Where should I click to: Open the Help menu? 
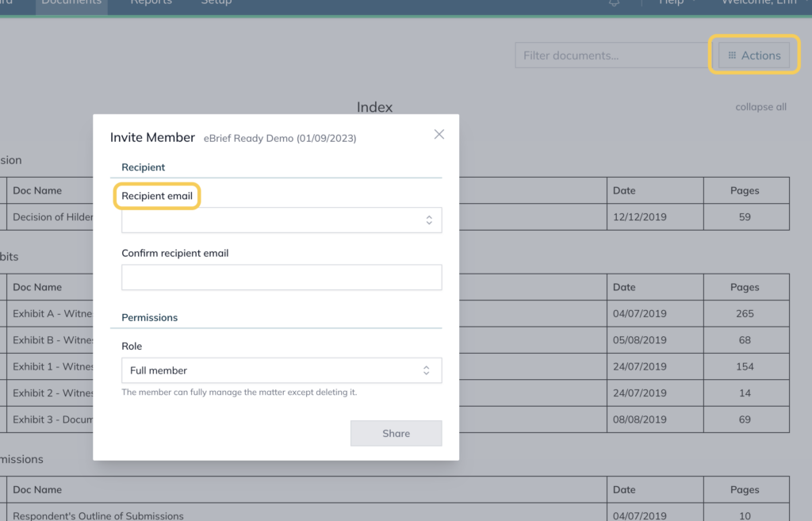tap(676, 3)
